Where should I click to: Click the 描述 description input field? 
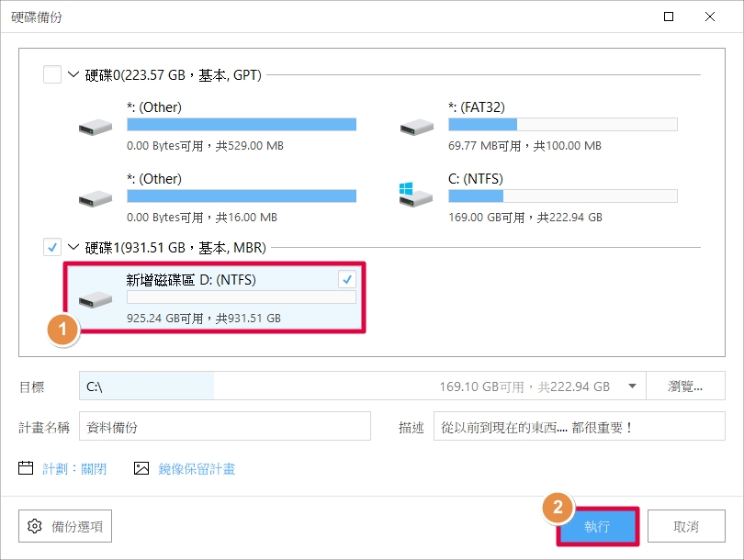coord(580,426)
